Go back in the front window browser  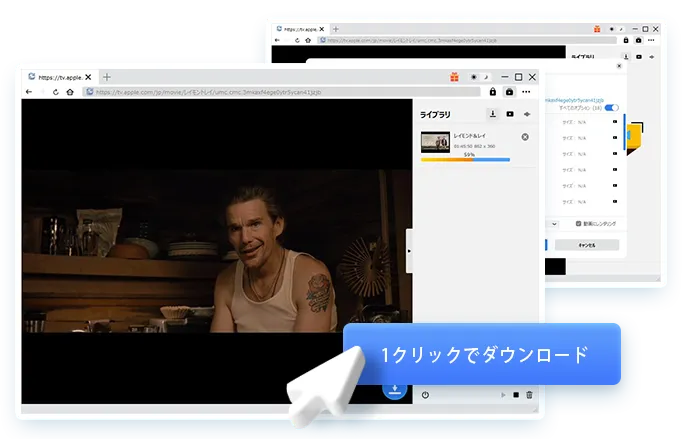click(29, 92)
